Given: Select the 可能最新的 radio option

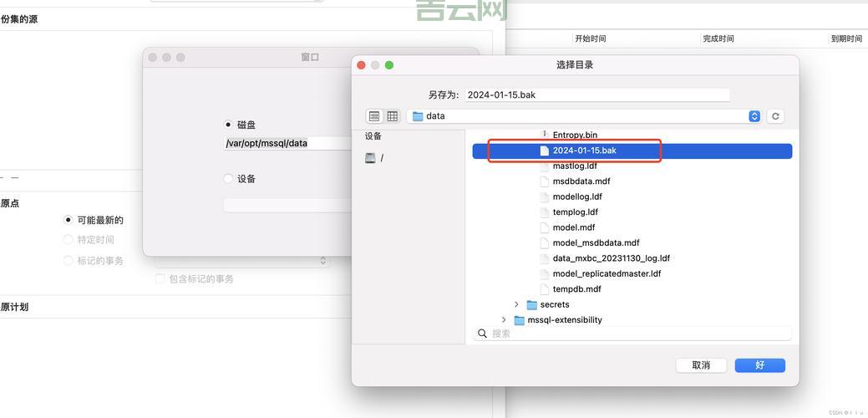Looking at the screenshot, I should [x=69, y=221].
